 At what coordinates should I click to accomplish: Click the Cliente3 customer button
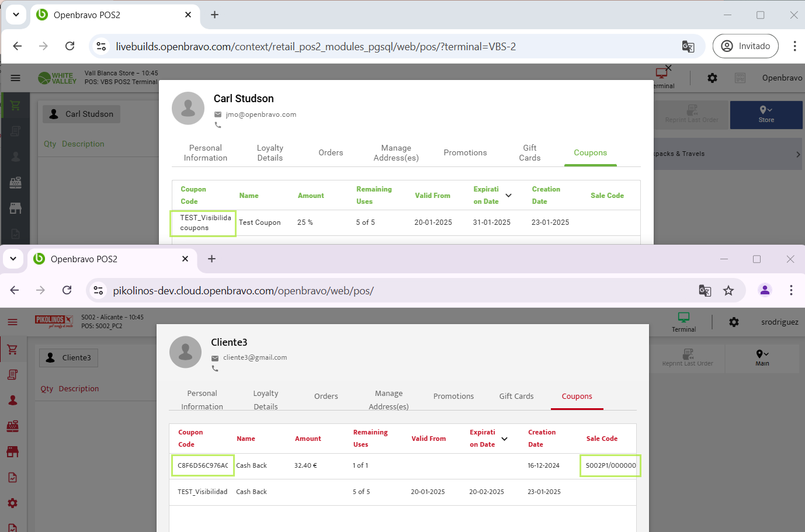(69, 358)
